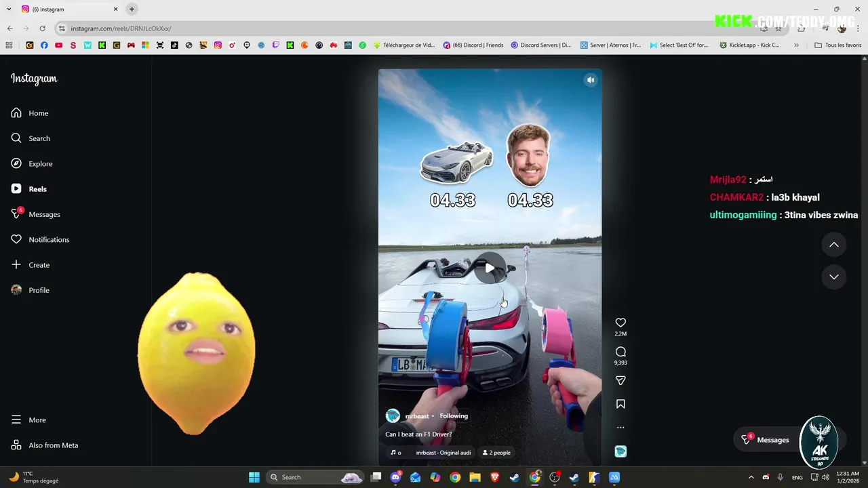Open the TikTok bookmark

[174, 45]
